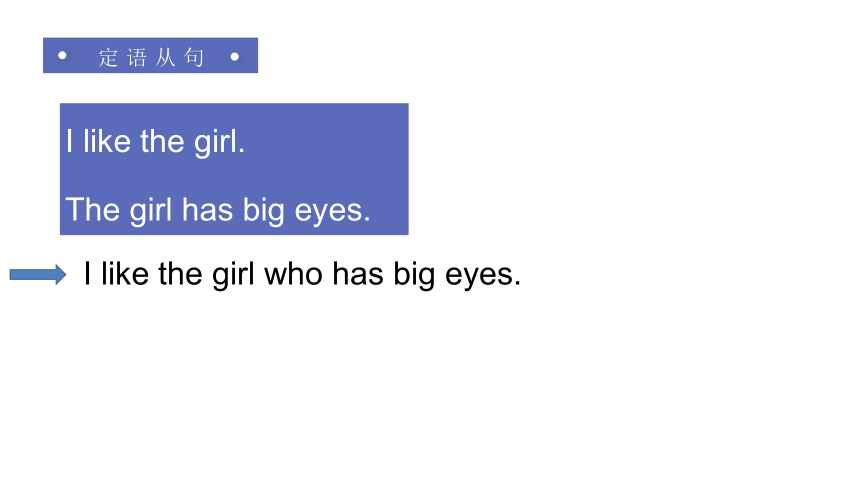Select the right white bullet in title banner
Screen dimensions: 860x484
235,56
